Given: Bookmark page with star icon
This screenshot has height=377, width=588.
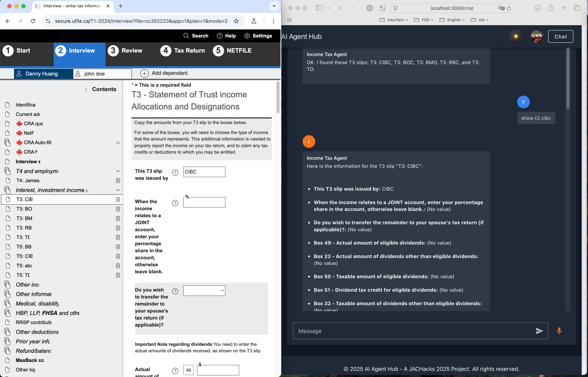Looking at the screenshot, I should click(x=236, y=21).
